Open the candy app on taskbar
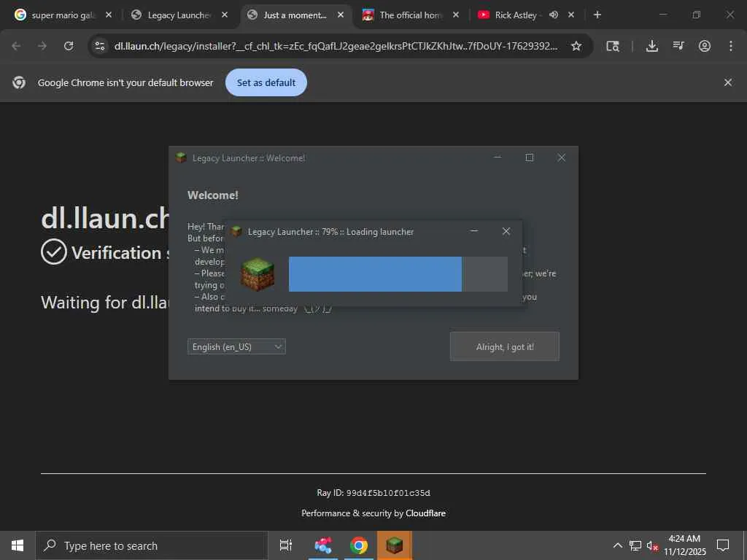 point(323,545)
